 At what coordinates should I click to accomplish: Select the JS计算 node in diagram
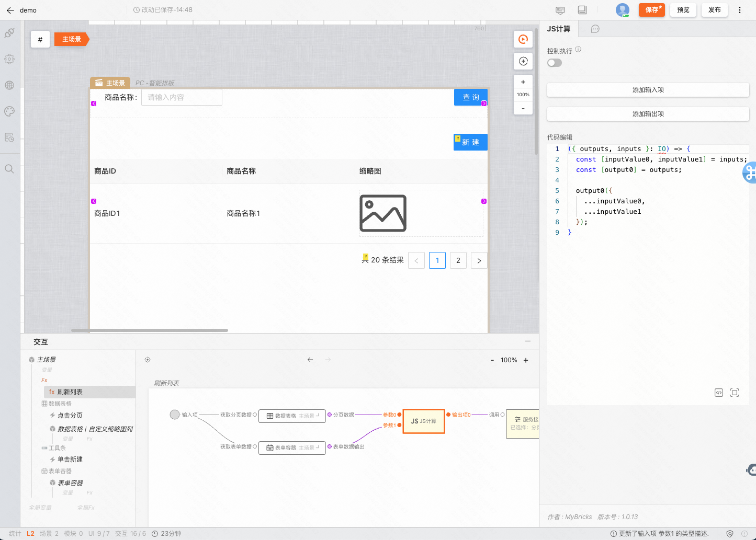click(424, 421)
